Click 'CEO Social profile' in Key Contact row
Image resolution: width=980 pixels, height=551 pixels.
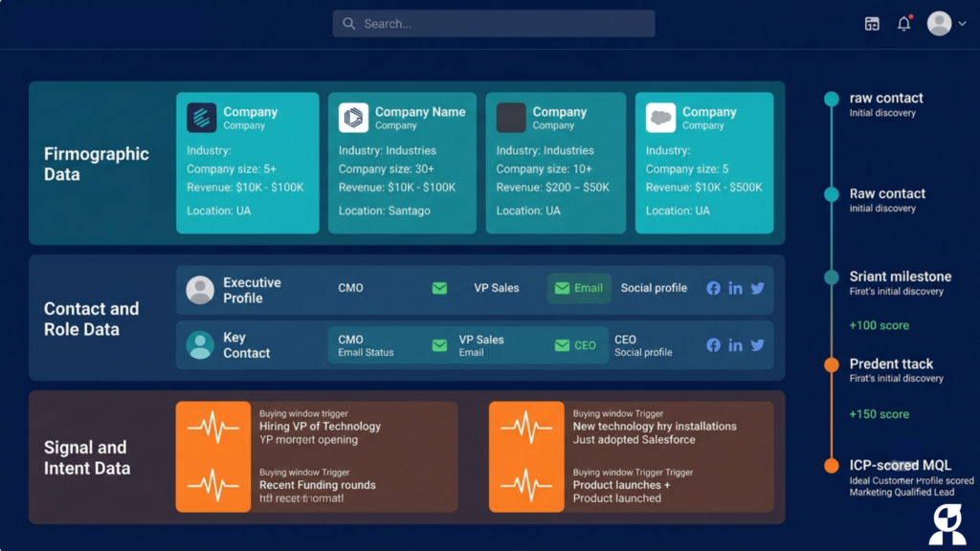pos(643,345)
